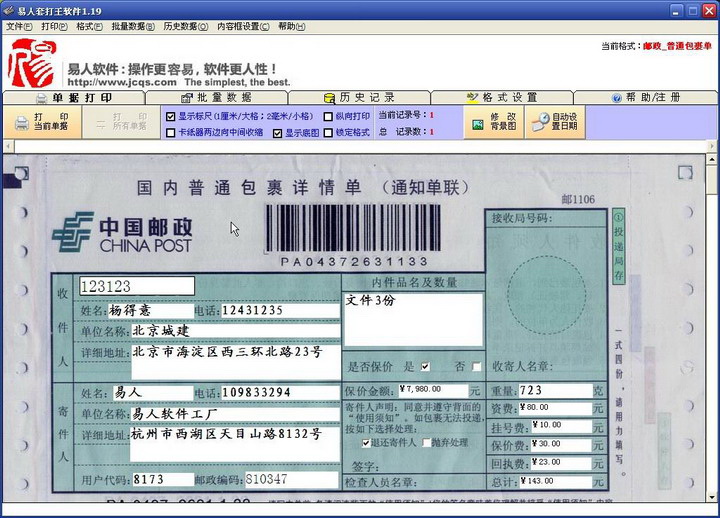Click the vertical scrollbar up arrow

[711, 160]
